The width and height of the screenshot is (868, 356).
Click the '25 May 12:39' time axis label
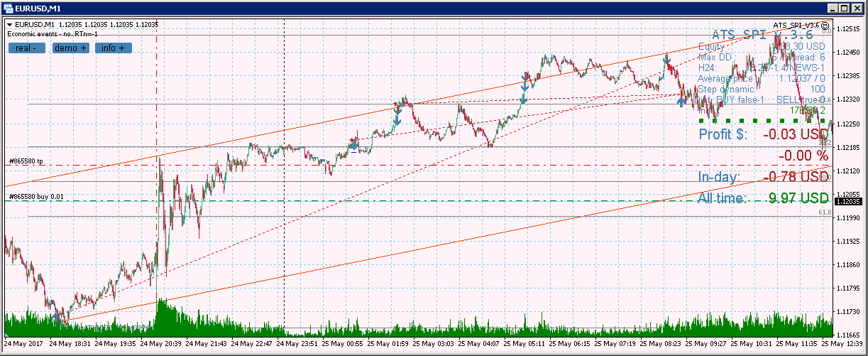pyautogui.click(x=843, y=344)
